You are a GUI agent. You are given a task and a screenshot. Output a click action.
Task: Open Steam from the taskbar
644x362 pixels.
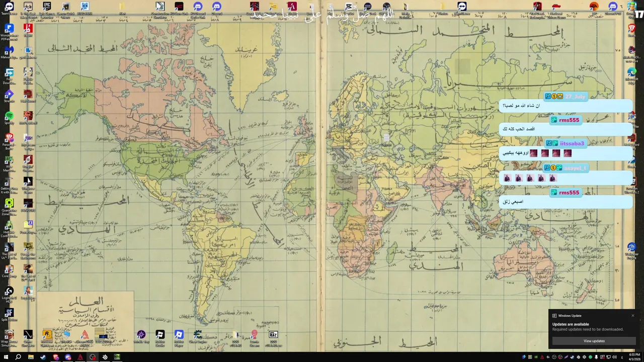pos(43,357)
